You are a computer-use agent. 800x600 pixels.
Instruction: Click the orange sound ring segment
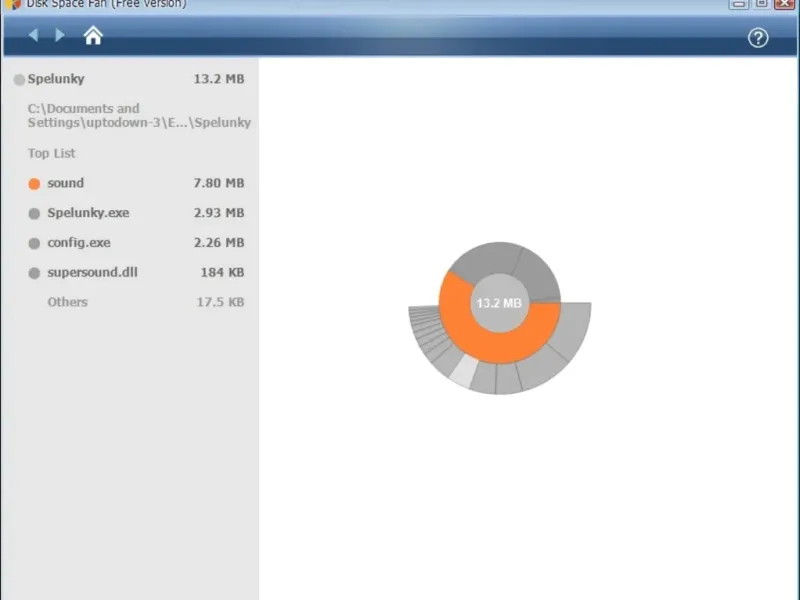point(497,346)
